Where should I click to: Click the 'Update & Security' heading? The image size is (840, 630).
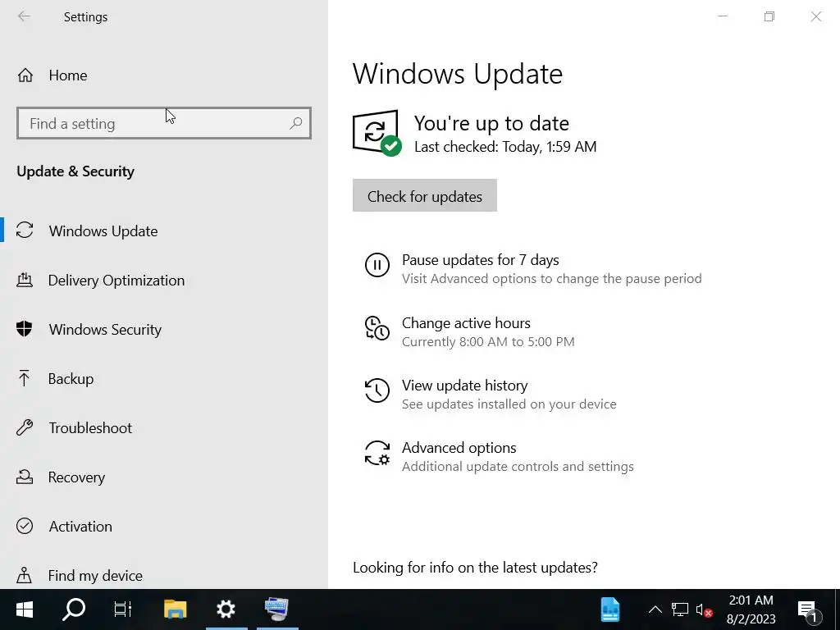pos(75,171)
